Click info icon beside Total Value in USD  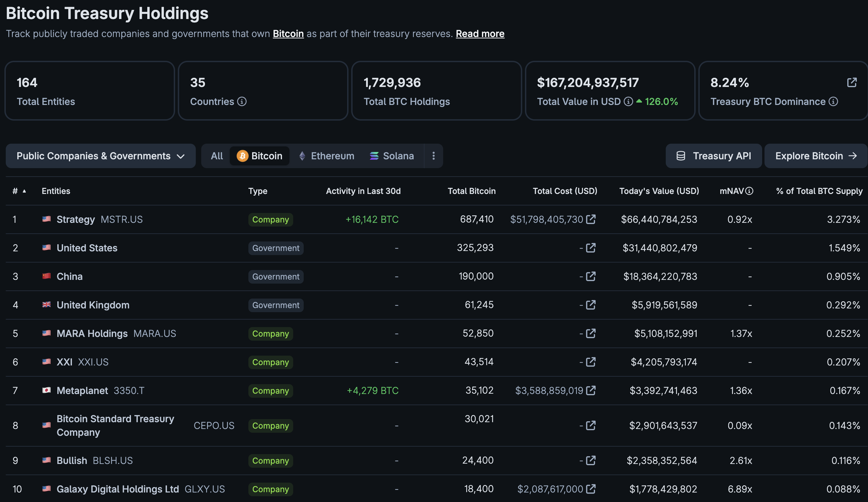pos(628,102)
